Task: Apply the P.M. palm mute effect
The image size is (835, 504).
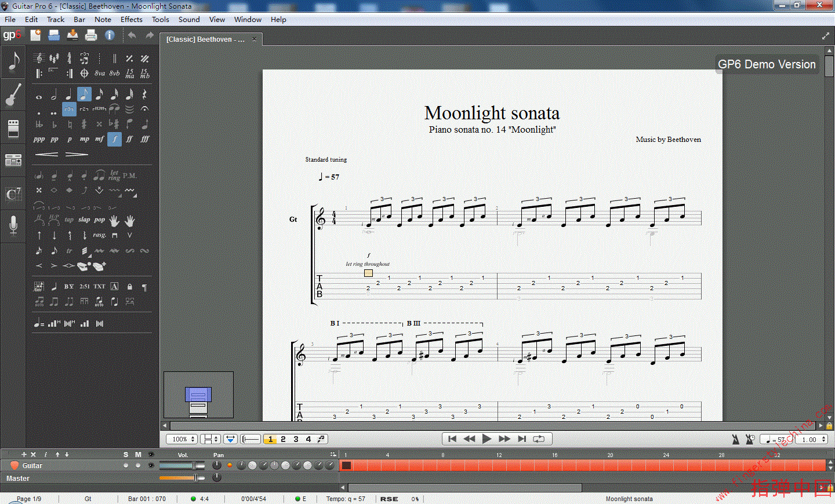Action: (129, 175)
